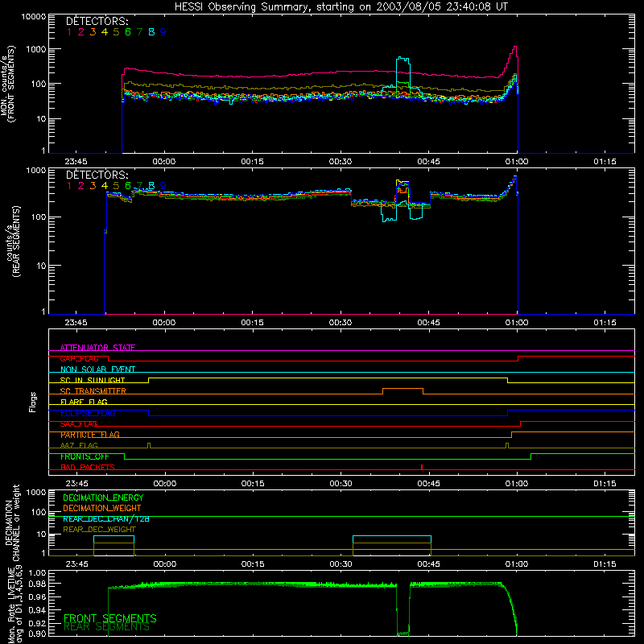Viewport: 644px width, 644px height.
Task: Click the DECIMATION panel y-axis title
Action: (x=12, y=522)
